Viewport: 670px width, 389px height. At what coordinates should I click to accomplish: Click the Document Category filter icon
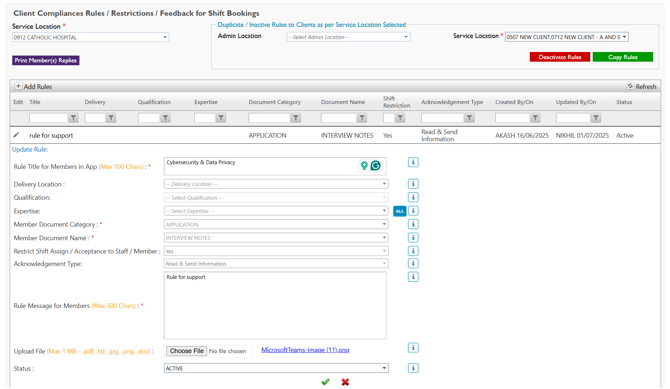click(x=296, y=118)
